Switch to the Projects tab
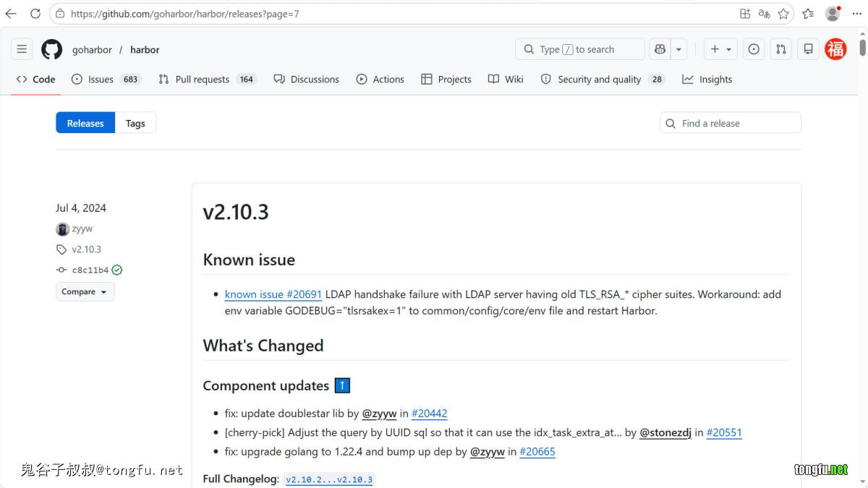 (x=446, y=80)
